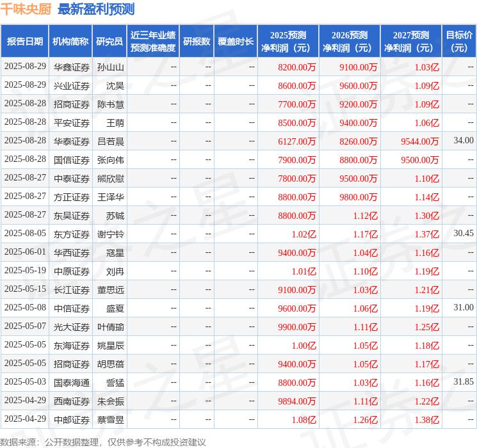Click analyst name 董思远
The height and width of the screenshot is (448, 477).
point(110,290)
